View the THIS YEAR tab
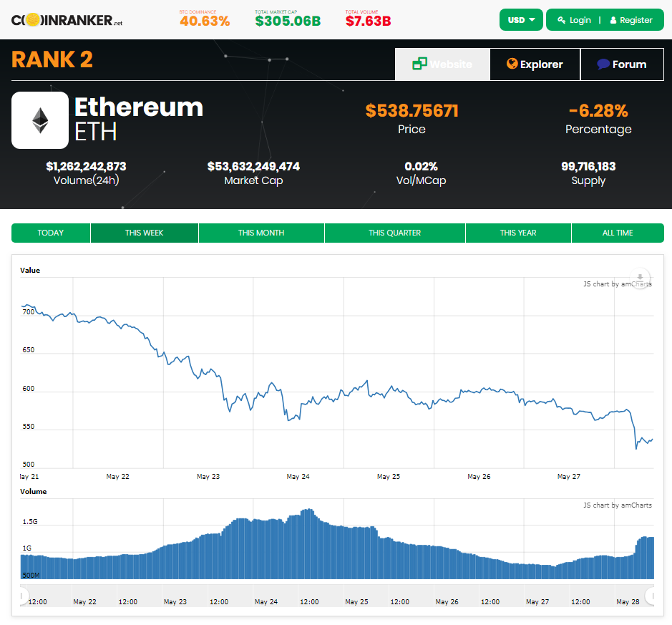Image resolution: width=672 pixels, height=625 pixels. pyautogui.click(x=518, y=233)
